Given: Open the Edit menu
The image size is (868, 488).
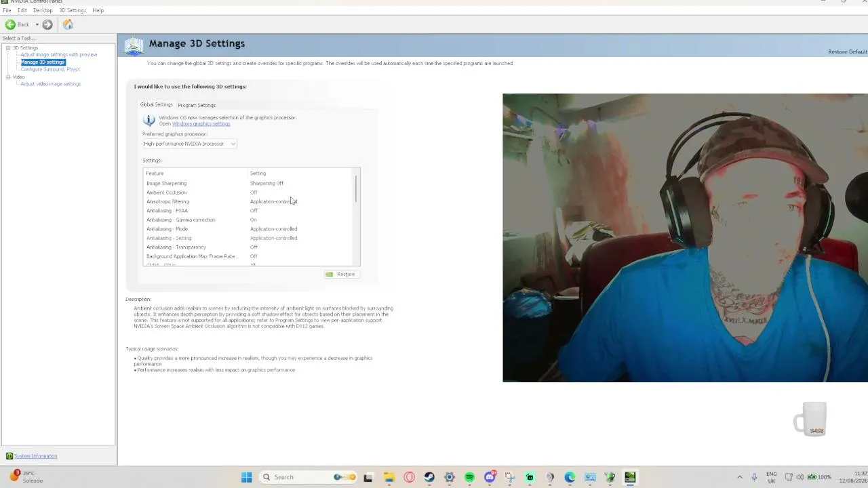Looking at the screenshot, I should (22, 10).
